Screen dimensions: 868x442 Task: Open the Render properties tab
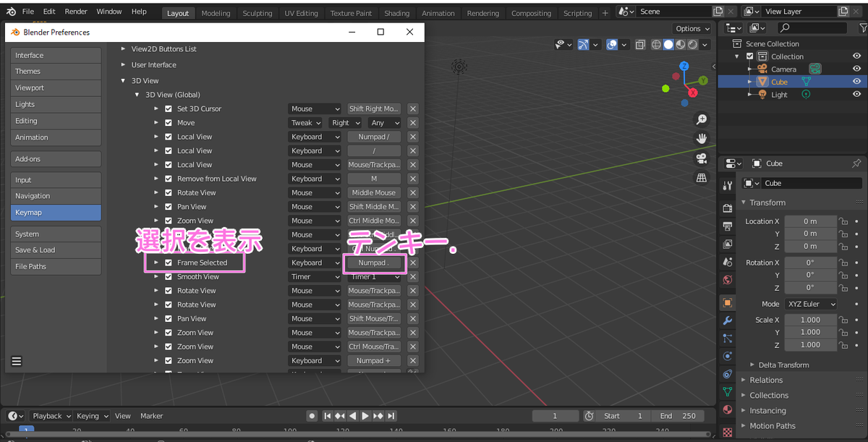point(728,208)
